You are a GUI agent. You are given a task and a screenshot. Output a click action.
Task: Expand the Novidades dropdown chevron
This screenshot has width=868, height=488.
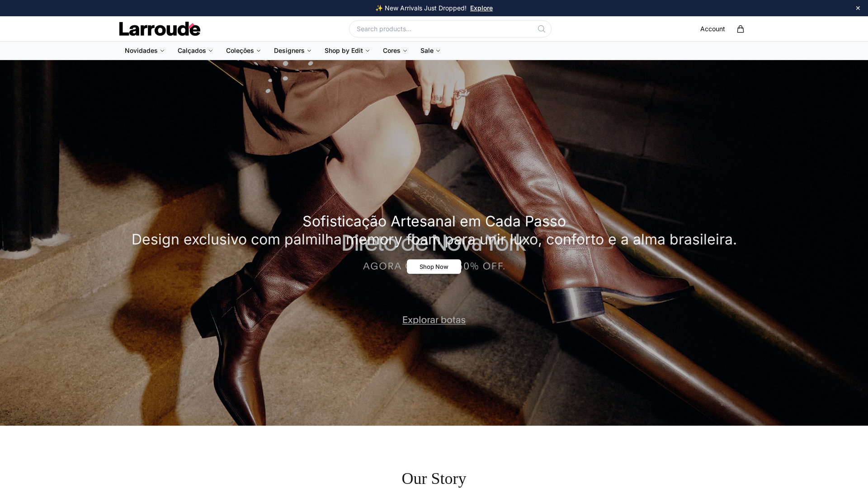[x=162, y=51]
